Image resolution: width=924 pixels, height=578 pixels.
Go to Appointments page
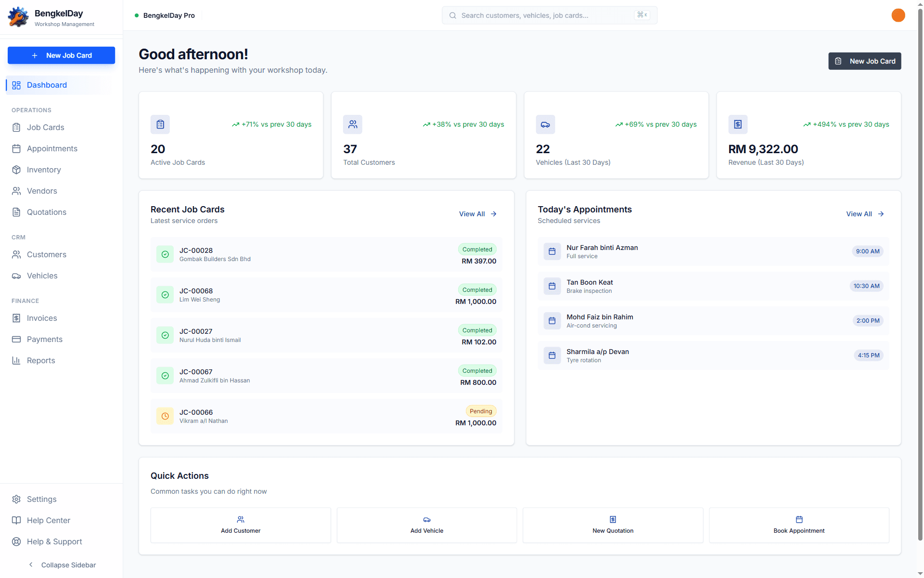pos(61,149)
